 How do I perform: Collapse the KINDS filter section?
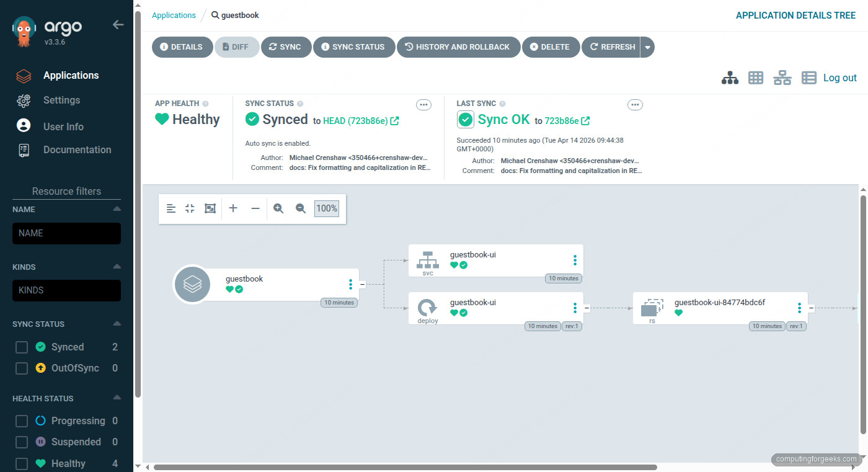pyautogui.click(x=117, y=267)
